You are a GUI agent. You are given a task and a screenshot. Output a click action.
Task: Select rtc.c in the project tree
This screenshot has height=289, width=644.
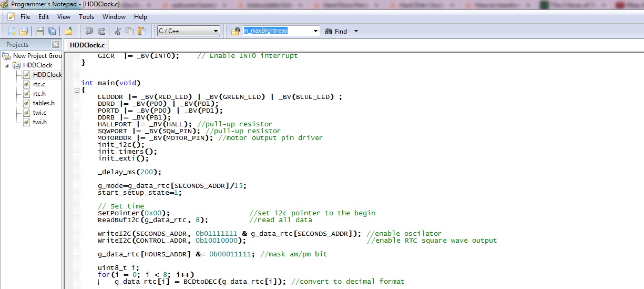click(39, 84)
